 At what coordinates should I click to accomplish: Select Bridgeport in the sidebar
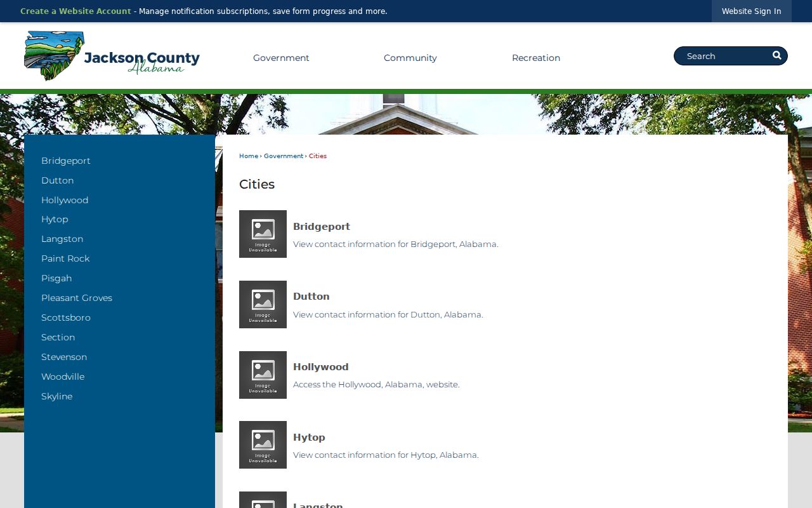click(x=66, y=161)
